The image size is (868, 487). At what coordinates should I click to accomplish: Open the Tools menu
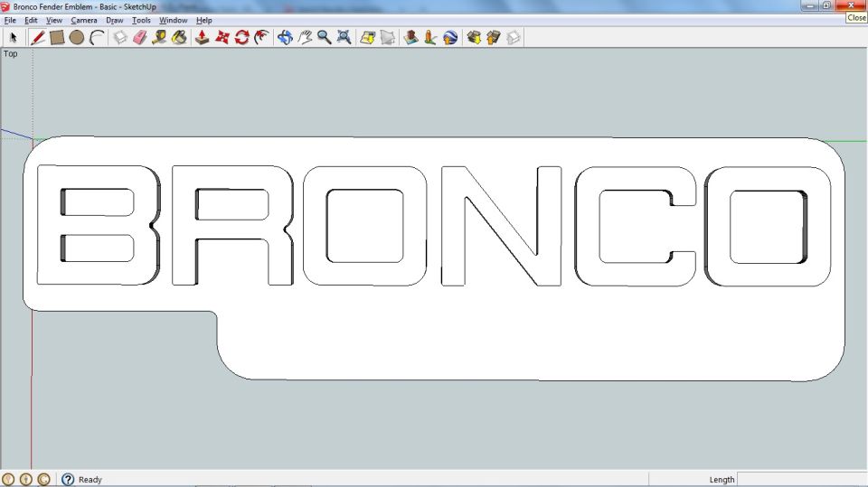point(141,21)
